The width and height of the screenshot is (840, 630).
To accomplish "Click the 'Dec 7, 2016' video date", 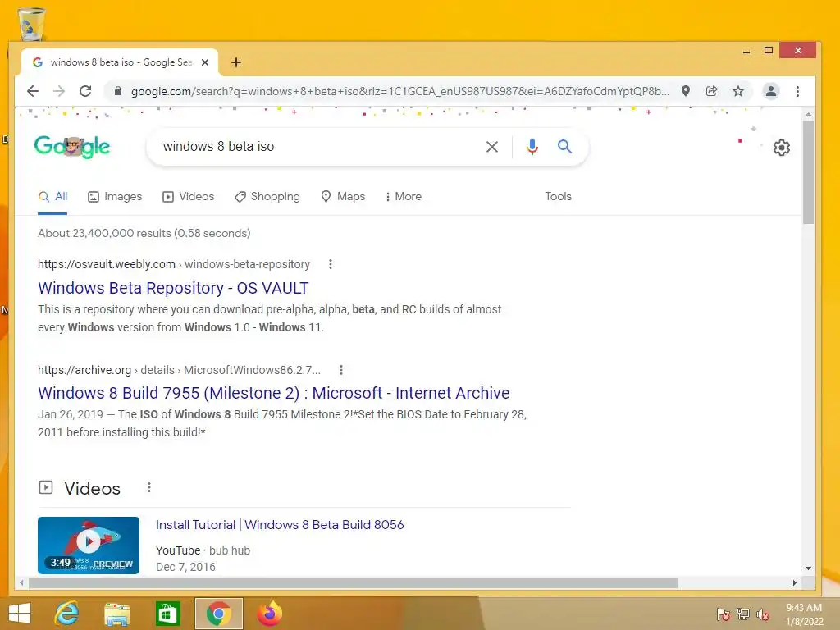I will pos(185,567).
